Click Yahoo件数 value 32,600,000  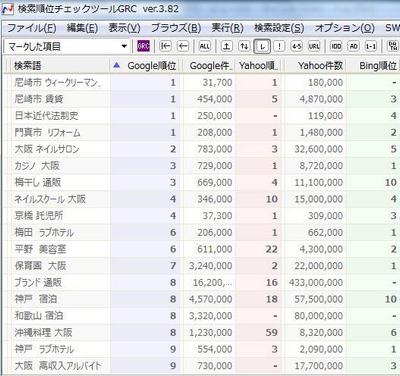tap(318, 149)
